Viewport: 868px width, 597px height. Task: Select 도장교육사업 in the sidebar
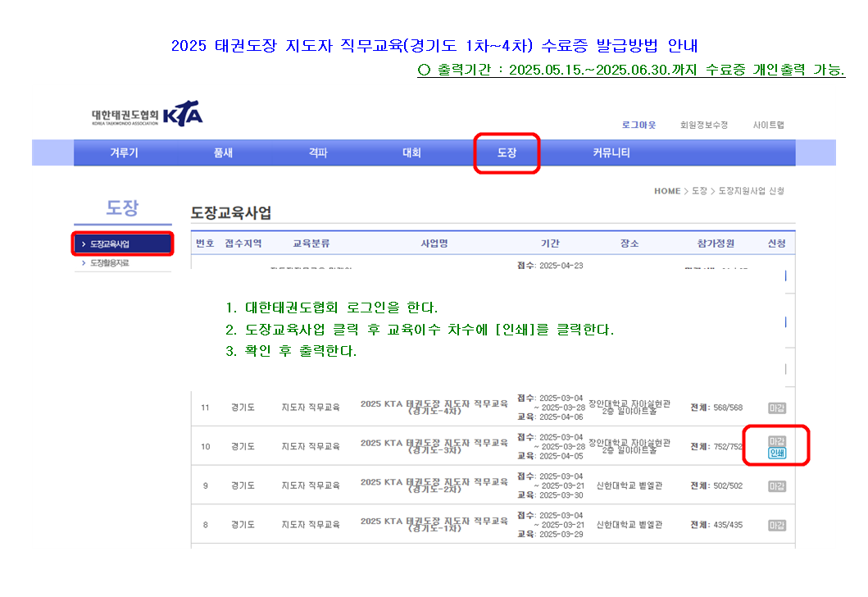(122, 244)
